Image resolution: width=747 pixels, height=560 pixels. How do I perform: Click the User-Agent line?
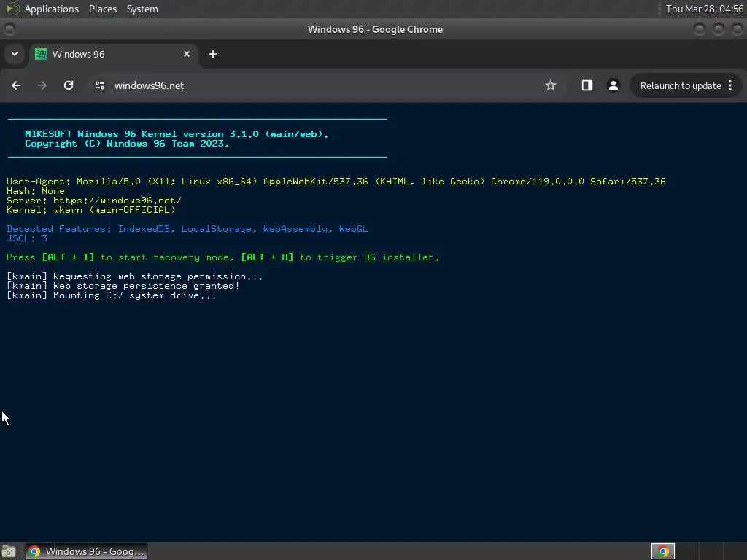336,182
